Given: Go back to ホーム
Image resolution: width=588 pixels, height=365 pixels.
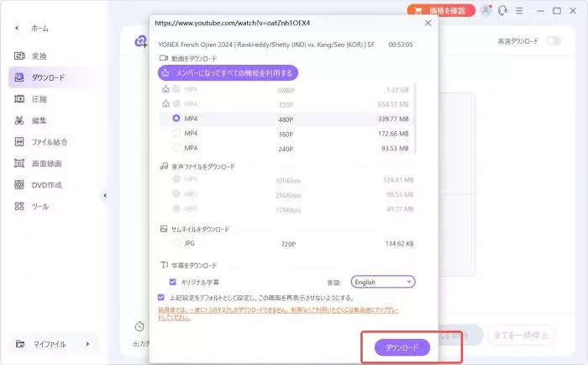Looking at the screenshot, I should pos(39,28).
